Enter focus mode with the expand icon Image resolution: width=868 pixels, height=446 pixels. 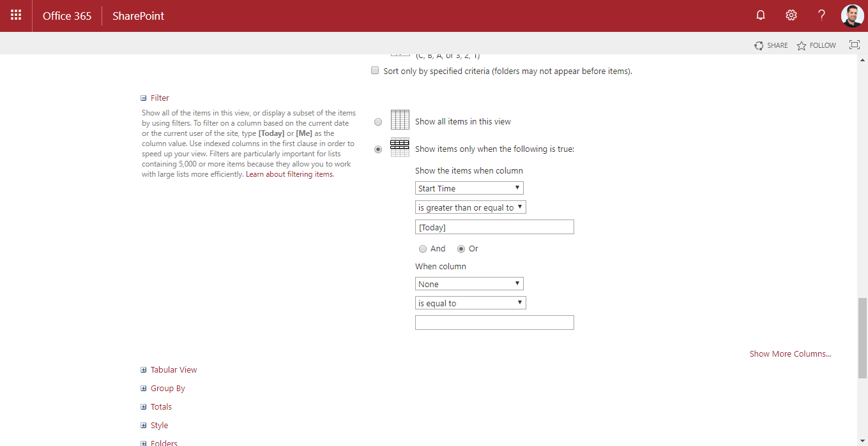coord(854,45)
